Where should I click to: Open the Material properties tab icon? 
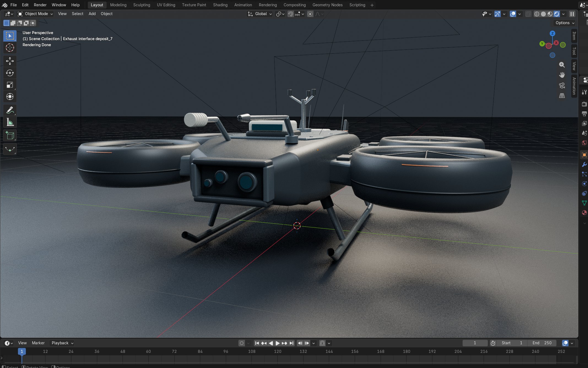click(584, 213)
